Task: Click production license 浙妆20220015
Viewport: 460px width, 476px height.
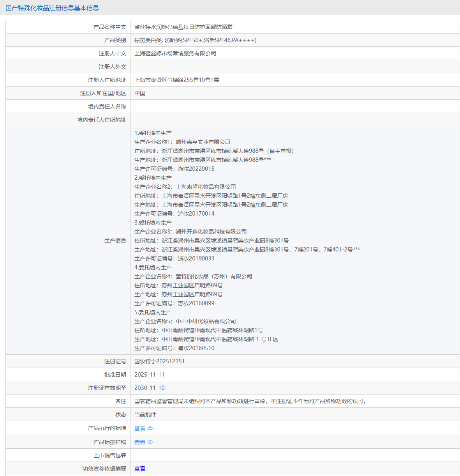Action: click(196, 169)
